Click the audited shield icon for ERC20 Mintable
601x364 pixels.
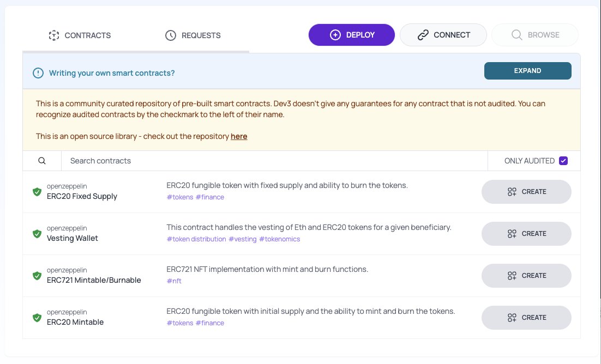(x=37, y=318)
